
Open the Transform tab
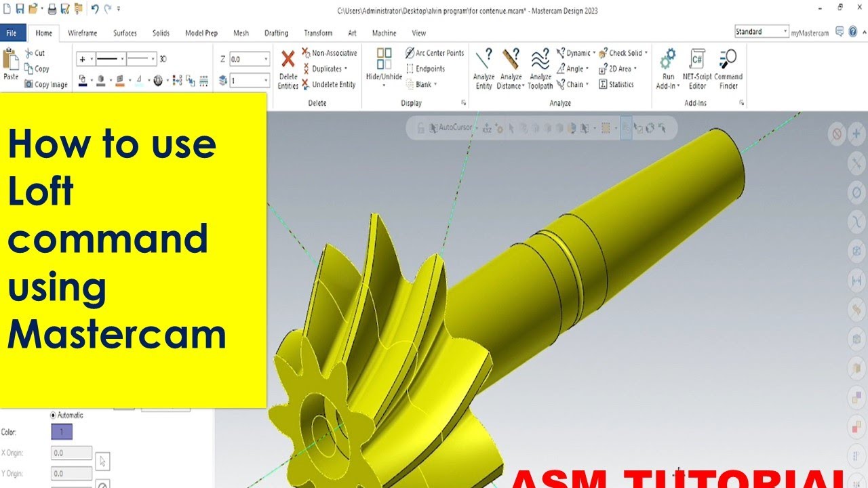click(x=318, y=33)
